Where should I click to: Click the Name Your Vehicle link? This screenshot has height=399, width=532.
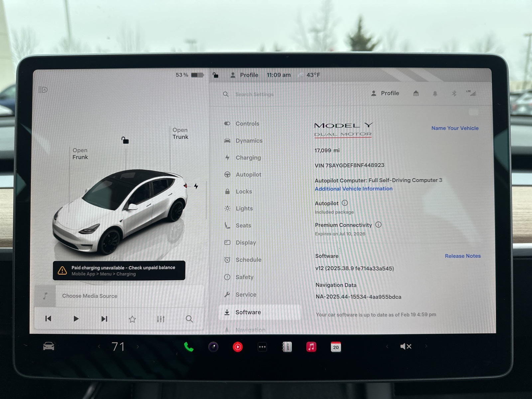click(x=455, y=128)
